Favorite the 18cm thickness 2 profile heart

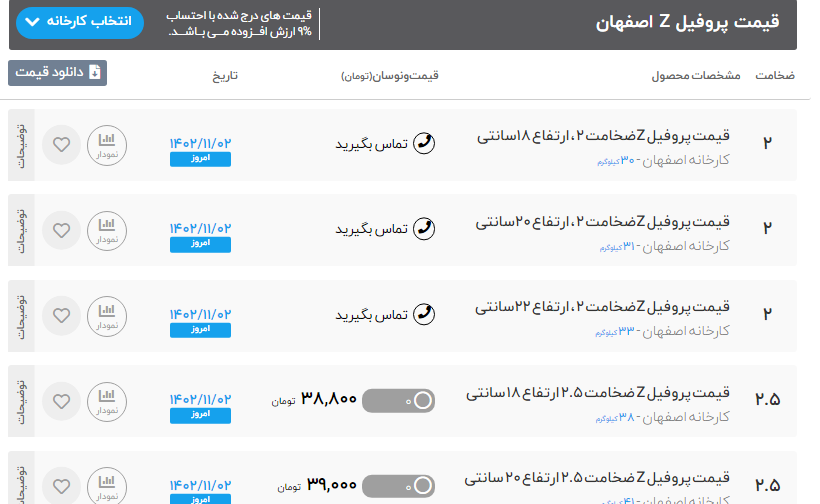[x=62, y=145]
